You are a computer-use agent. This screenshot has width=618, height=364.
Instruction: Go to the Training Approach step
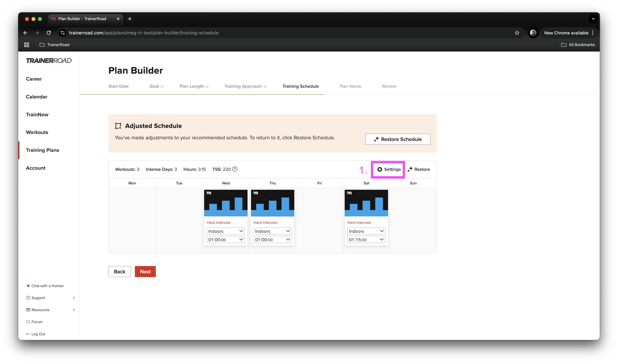pyautogui.click(x=245, y=86)
